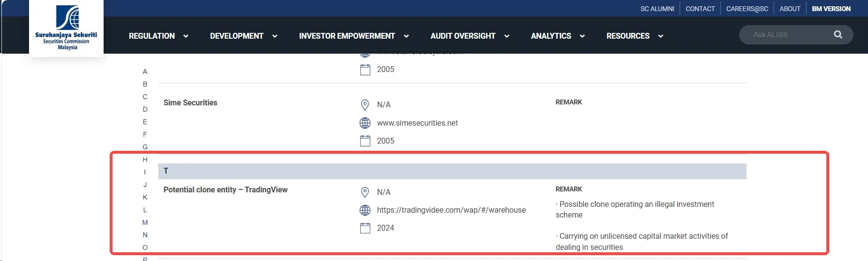This screenshot has height=261, width=868.
Task: Open the CAREERS@SC link
Action: click(x=747, y=9)
